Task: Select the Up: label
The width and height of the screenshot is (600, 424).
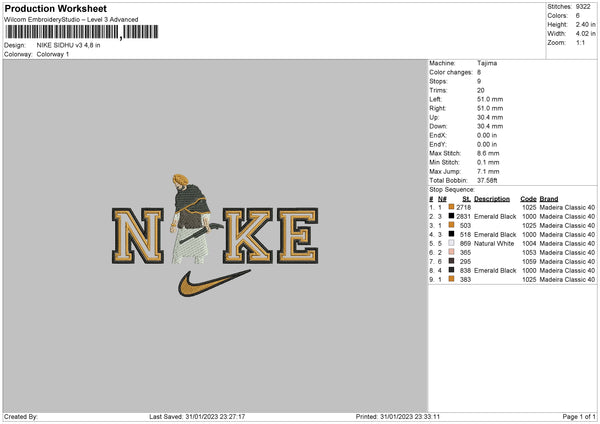Action: (434, 117)
